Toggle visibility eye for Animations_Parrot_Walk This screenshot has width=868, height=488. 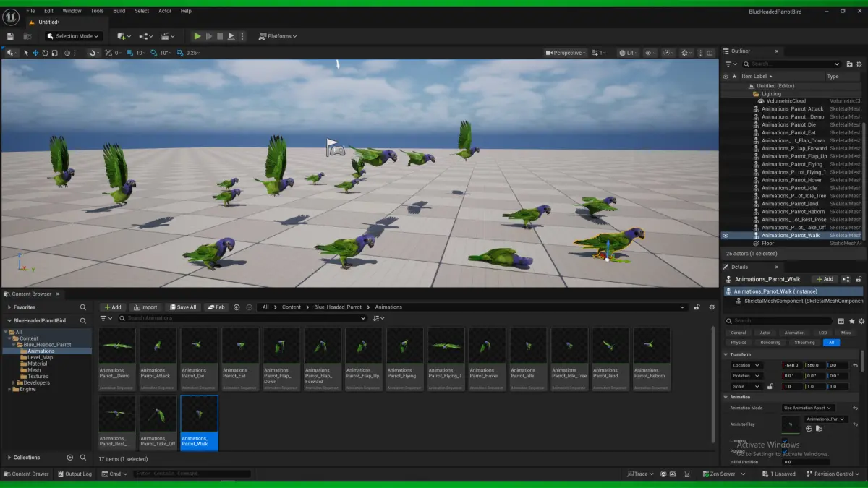click(726, 236)
